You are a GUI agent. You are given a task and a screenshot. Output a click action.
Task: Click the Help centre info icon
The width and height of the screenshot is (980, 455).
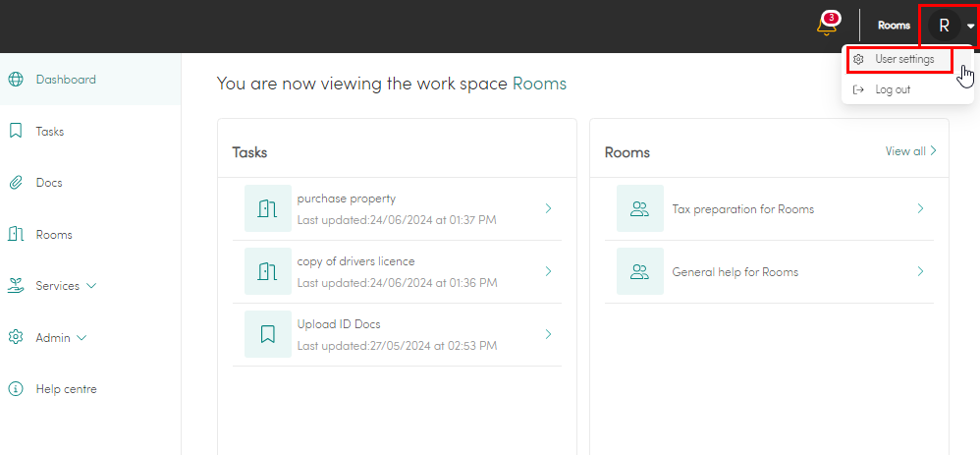[x=16, y=388]
